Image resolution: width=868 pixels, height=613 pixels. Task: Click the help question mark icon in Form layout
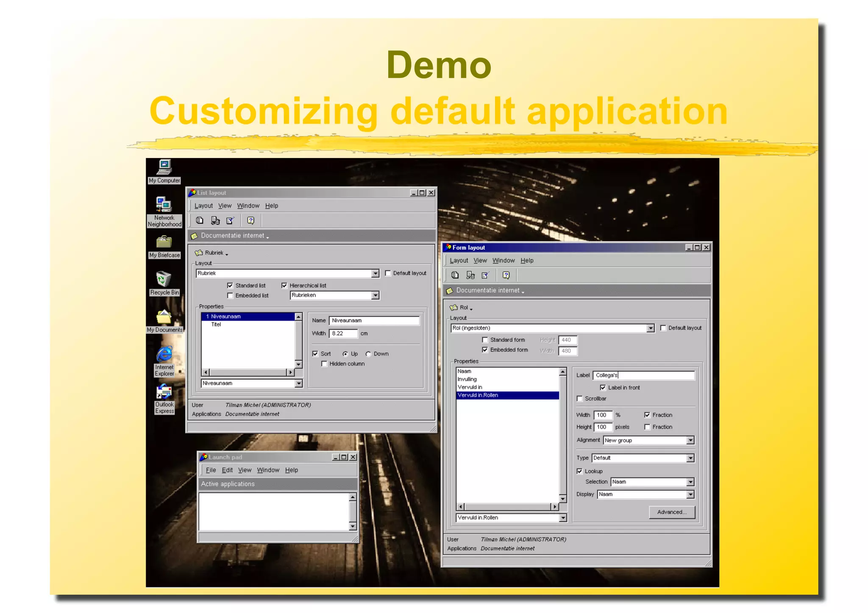pyautogui.click(x=506, y=275)
